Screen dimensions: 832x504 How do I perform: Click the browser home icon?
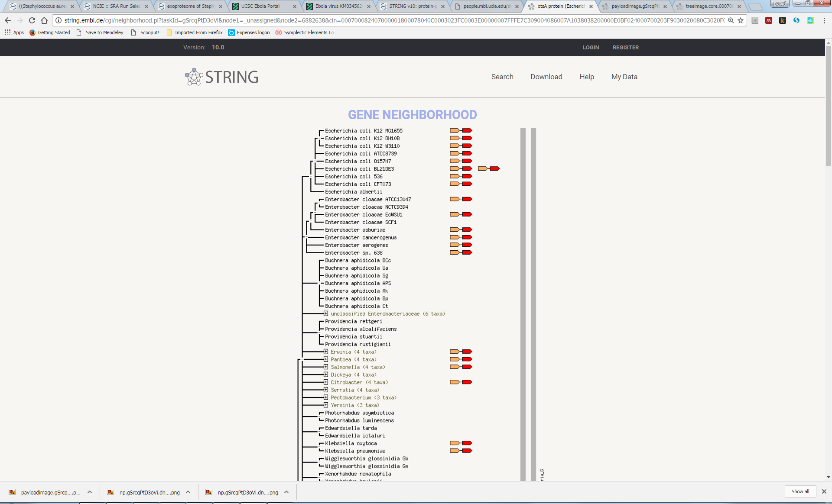point(44,20)
